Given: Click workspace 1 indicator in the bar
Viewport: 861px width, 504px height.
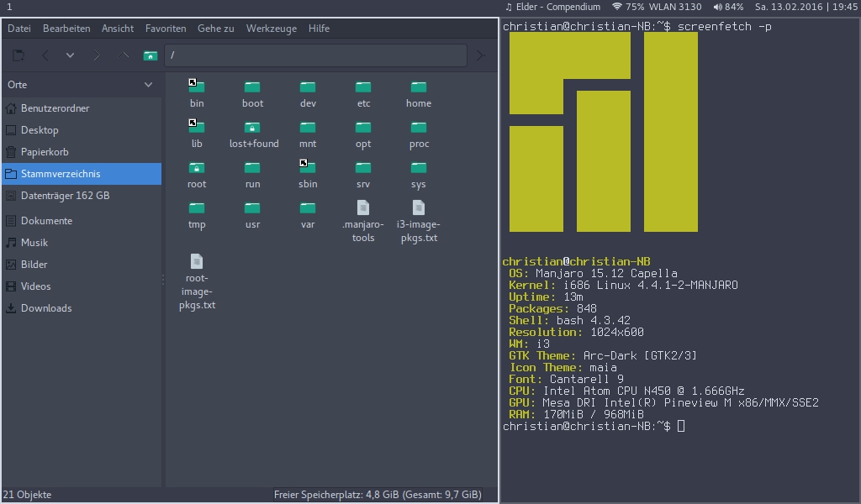Looking at the screenshot, I should pyautogui.click(x=9, y=7).
